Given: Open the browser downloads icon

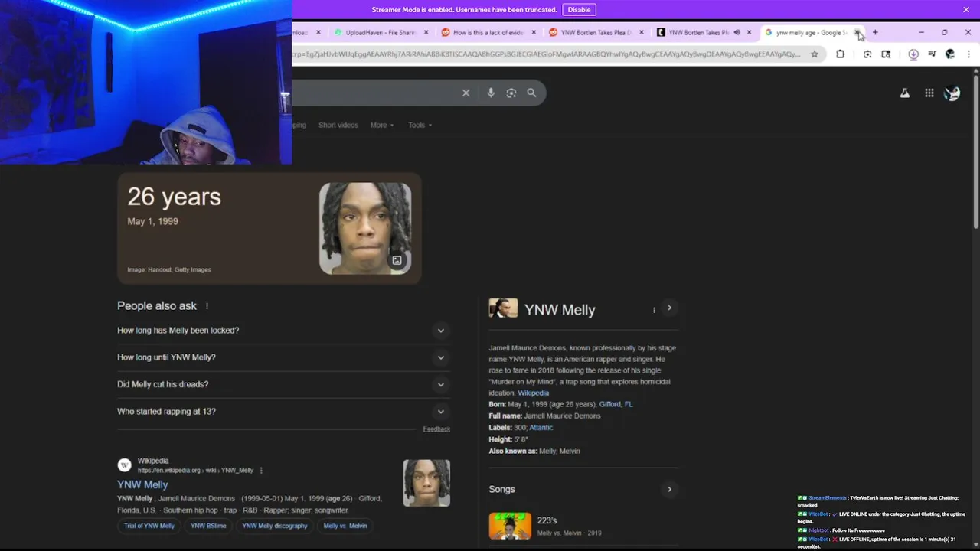Looking at the screenshot, I should (x=913, y=54).
